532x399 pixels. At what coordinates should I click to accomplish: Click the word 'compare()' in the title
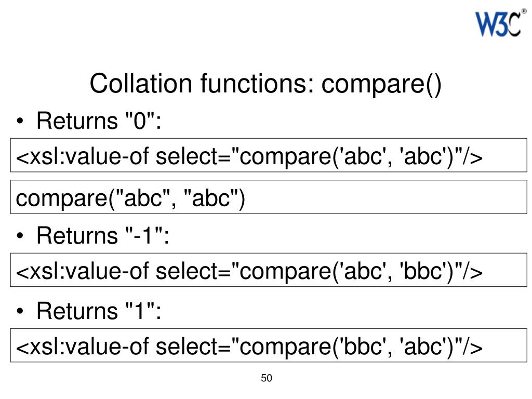point(381,84)
